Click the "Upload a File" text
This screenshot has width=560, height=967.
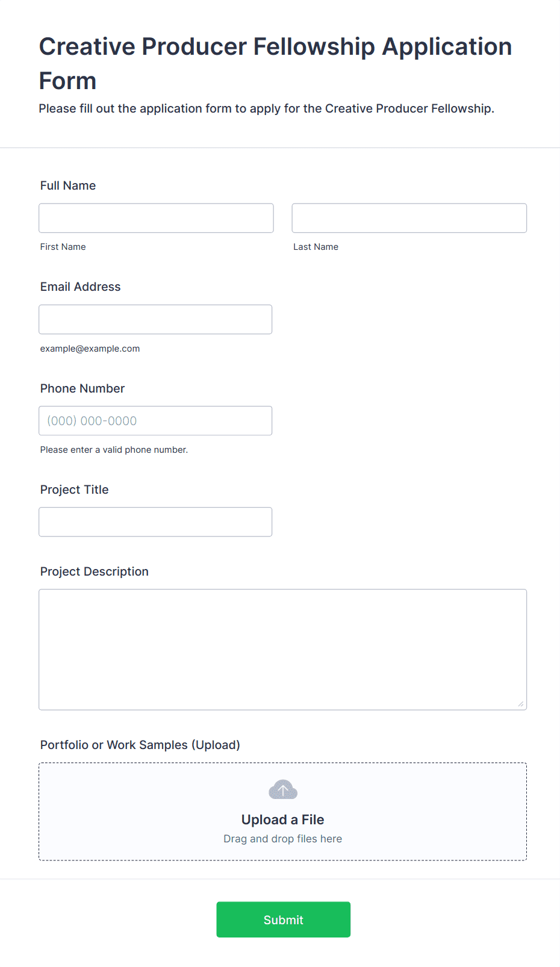point(282,819)
